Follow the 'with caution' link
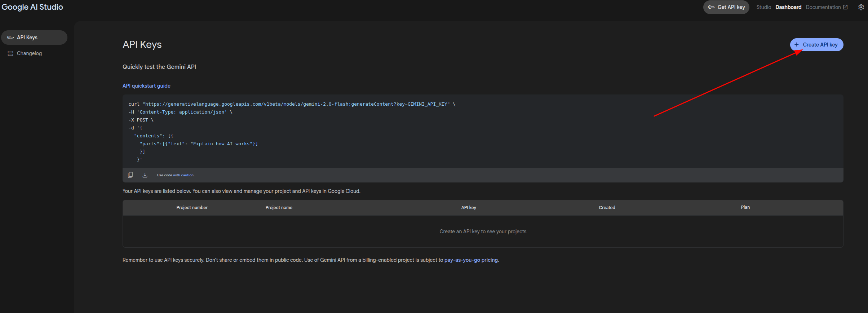The image size is (868, 313). pos(183,175)
